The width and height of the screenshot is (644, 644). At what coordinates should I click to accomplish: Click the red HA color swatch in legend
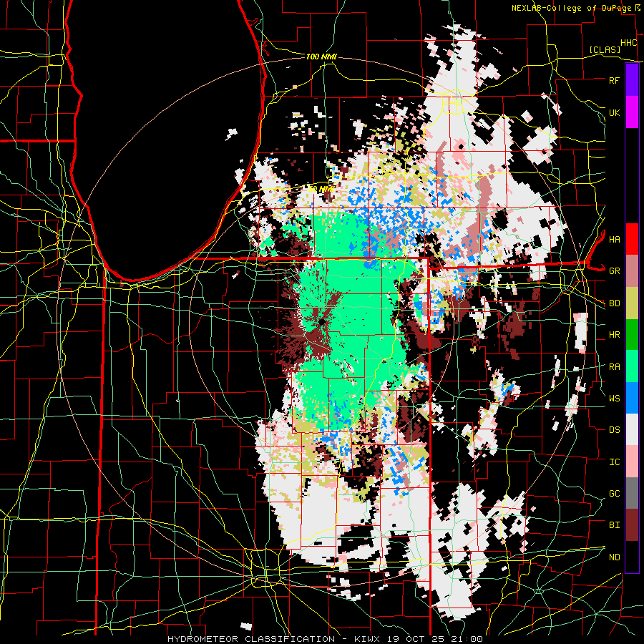632,239
